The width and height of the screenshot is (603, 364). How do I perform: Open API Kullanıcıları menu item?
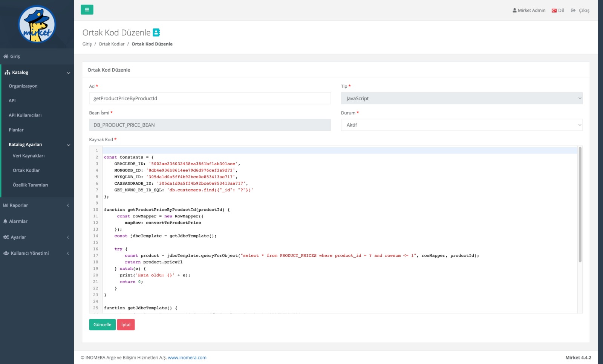pos(25,115)
